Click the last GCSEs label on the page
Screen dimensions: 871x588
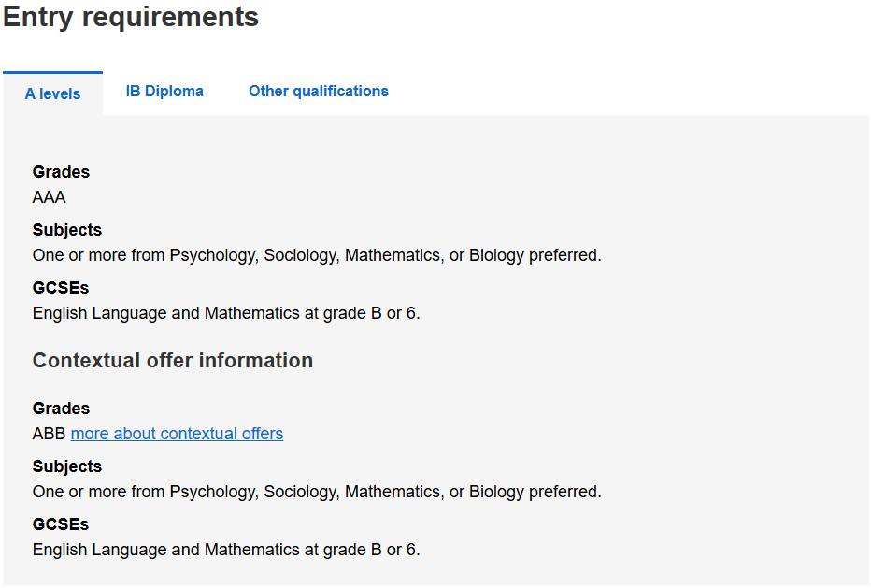click(60, 524)
